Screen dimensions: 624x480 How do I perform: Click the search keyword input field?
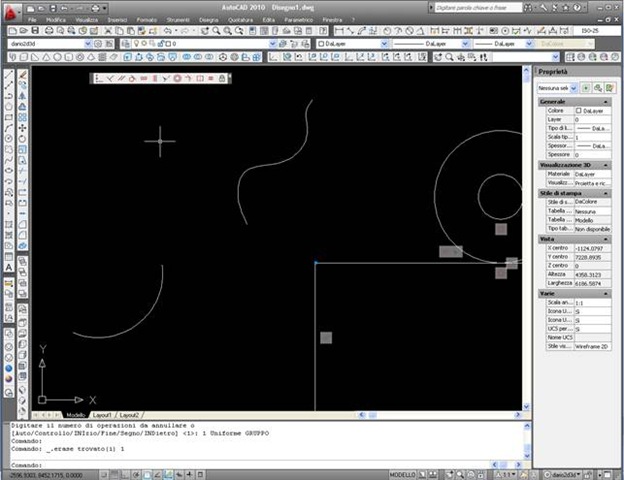click(478, 8)
